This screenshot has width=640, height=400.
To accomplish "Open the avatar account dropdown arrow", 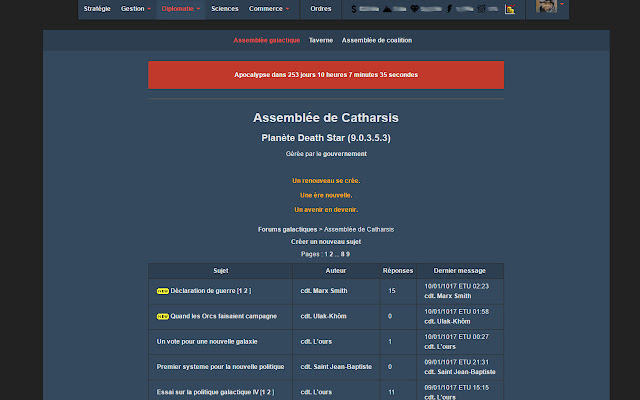I will 562,5.
